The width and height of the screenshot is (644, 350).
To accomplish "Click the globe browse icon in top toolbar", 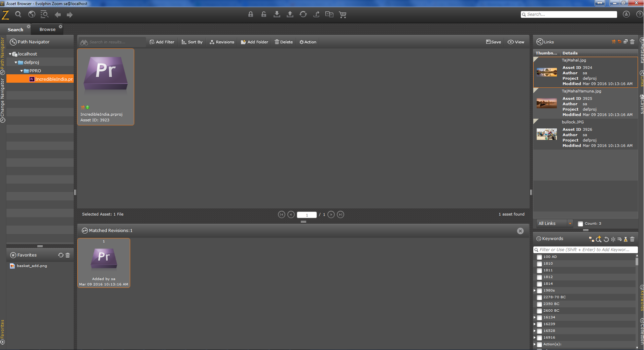I will click(32, 14).
